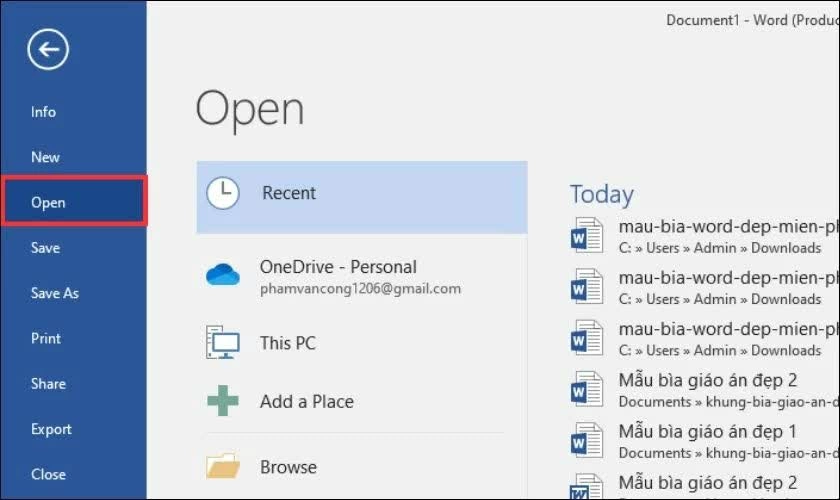Open first Mẫu bìa giáo án đẹp 2 document
This screenshot has height=500, width=840.
(x=708, y=380)
